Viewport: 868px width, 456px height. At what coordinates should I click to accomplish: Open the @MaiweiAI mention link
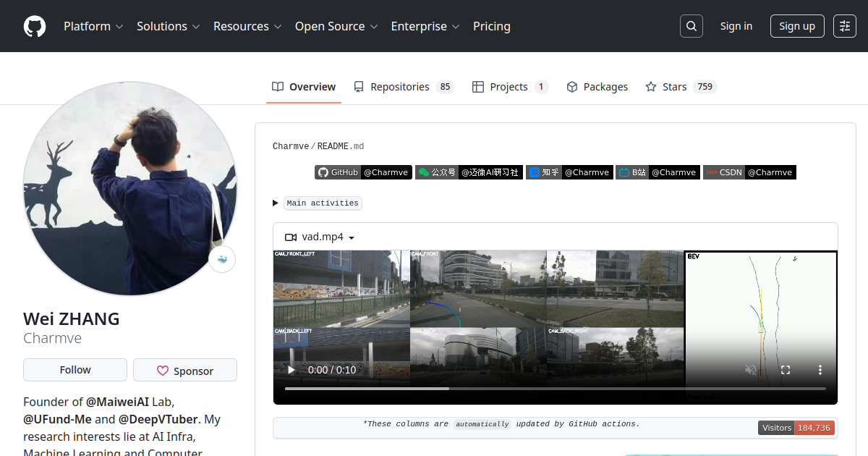pos(117,401)
